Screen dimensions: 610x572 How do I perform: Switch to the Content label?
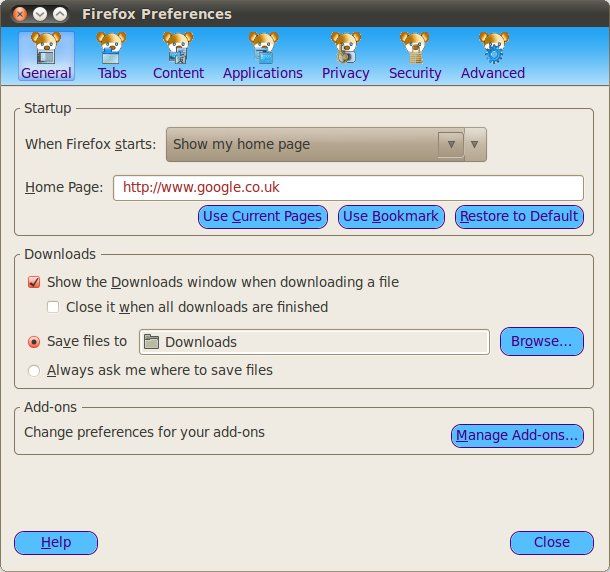[x=178, y=73]
